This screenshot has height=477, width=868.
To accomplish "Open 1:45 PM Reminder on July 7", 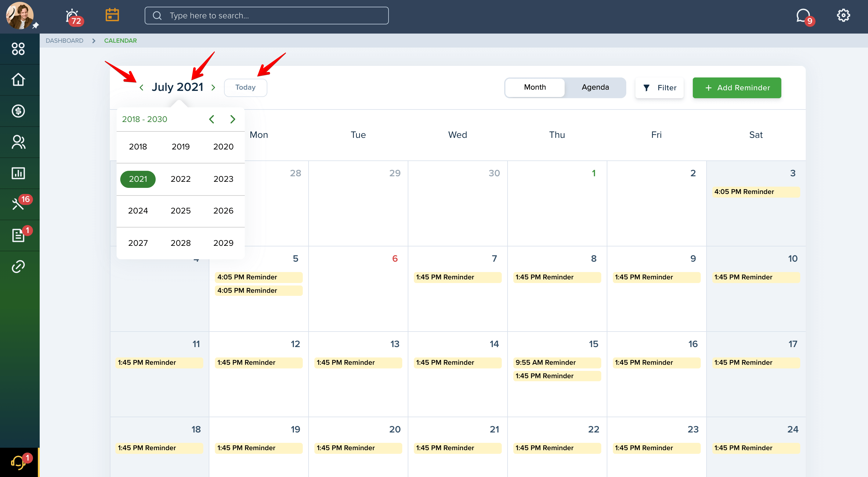I will 458,277.
